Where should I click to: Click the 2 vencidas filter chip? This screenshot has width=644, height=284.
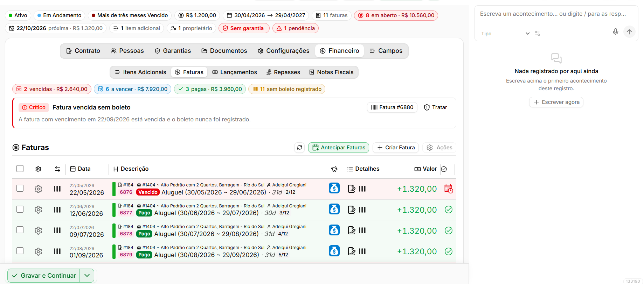tap(52, 89)
